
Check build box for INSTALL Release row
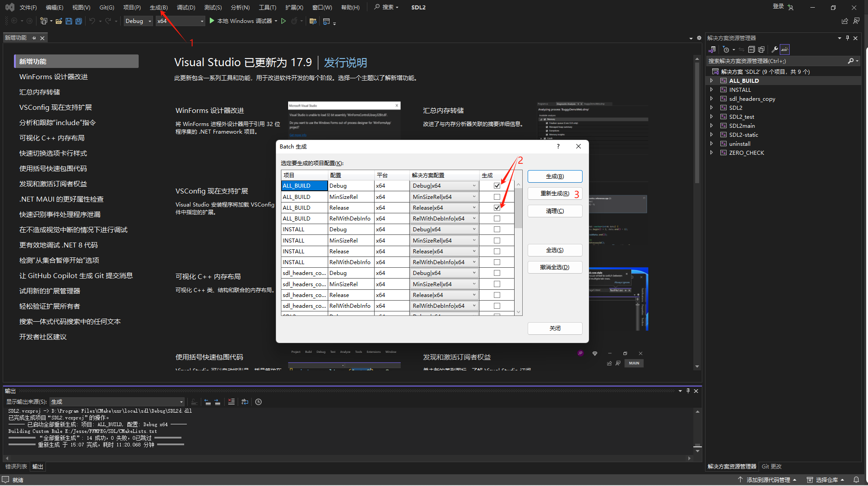(x=497, y=252)
